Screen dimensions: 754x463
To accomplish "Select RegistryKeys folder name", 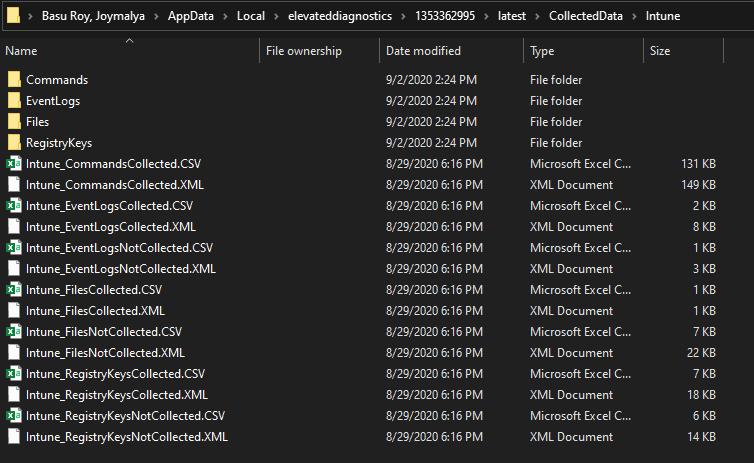I will 59,143.
